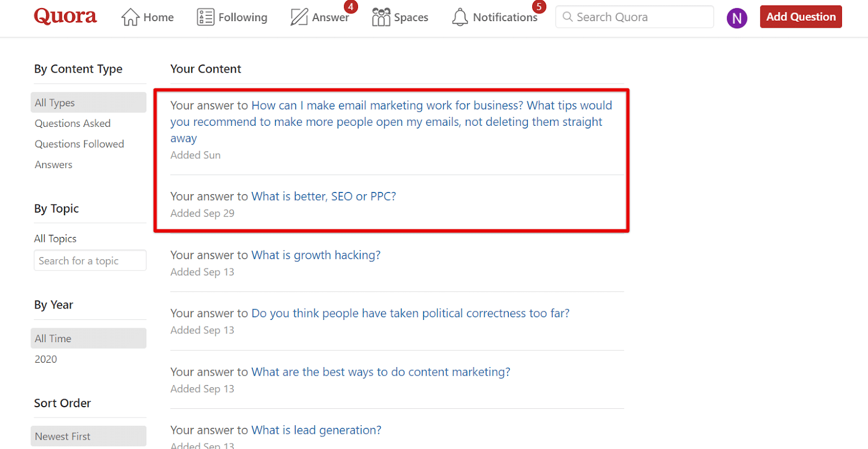Click the Added Sep 29 timestamp
This screenshot has height=449, width=868.
point(202,213)
